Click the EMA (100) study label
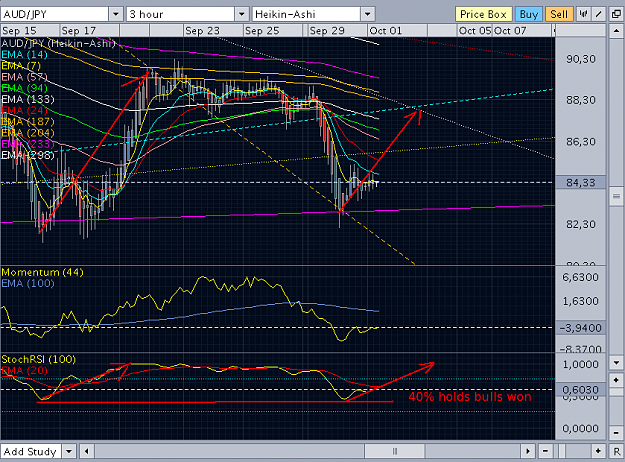The image size is (625, 462). point(28,283)
